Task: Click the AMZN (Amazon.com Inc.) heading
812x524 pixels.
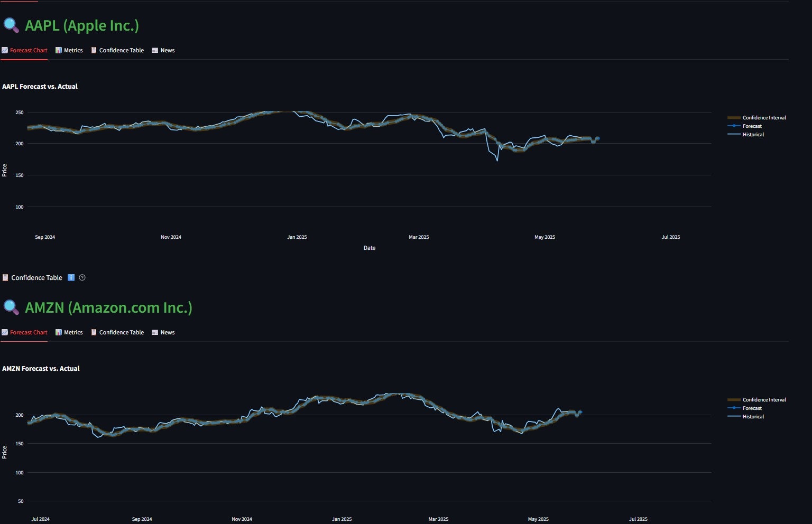Action: tap(108, 307)
